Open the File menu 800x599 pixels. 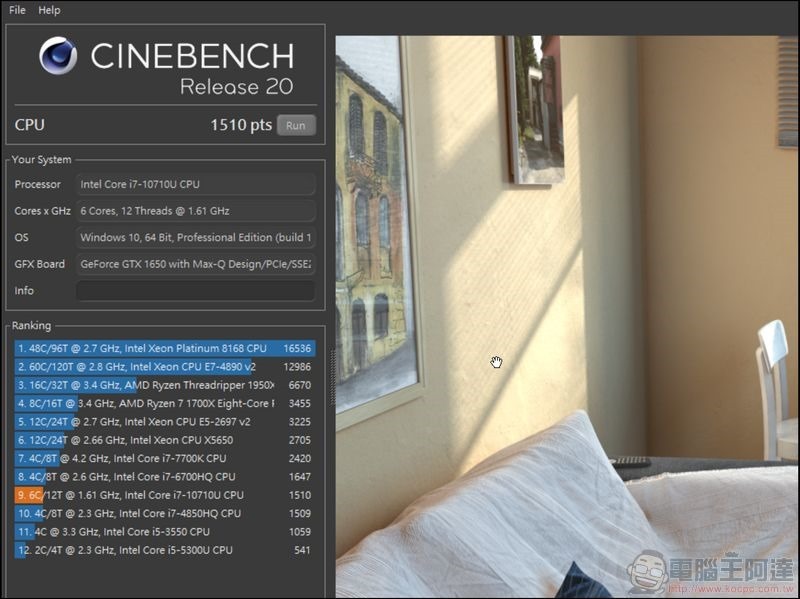(x=17, y=10)
